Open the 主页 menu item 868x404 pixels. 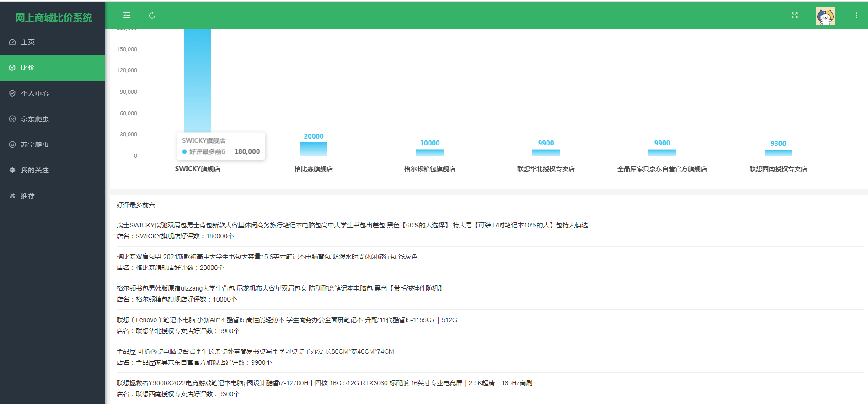(x=53, y=42)
